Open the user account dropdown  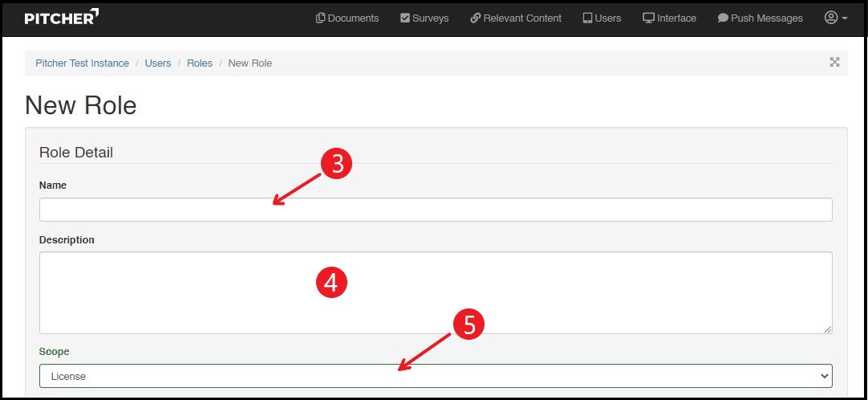tap(835, 18)
